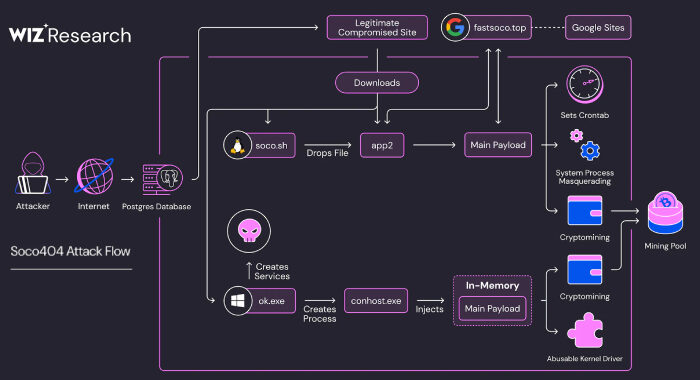Click the upper Cryptomining wallet icon
This screenshot has height=380, width=700.
click(x=585, y=210)
